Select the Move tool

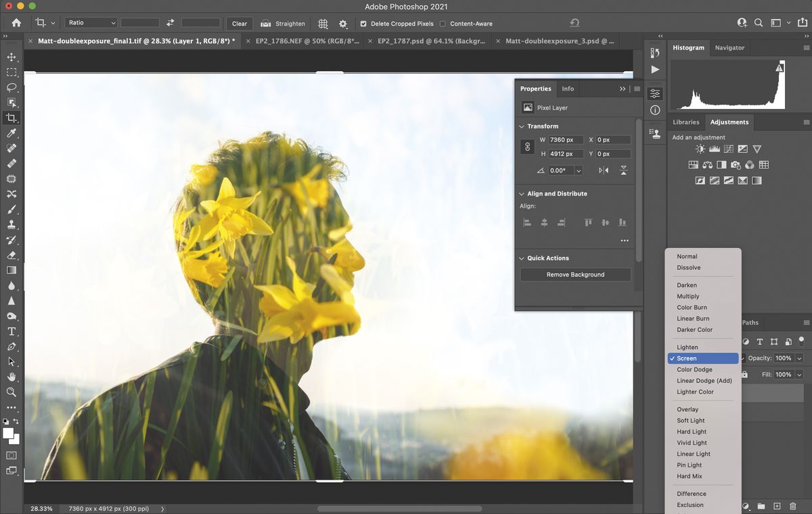click(12, 57)
